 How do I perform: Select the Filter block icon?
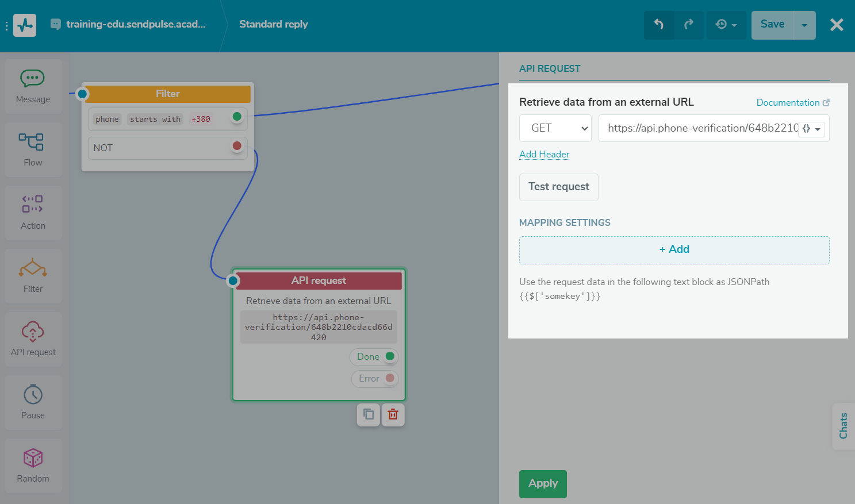33,268
